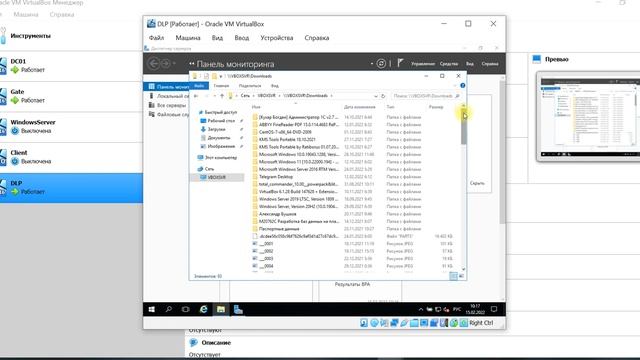Click the Right Ctrl host key indicator

coord(481,323)
